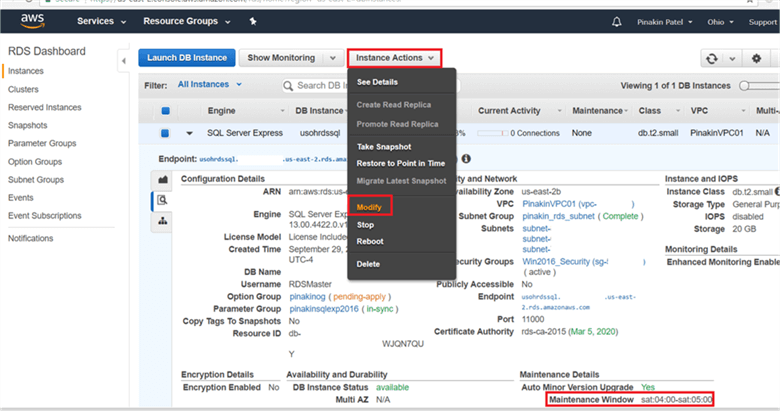Go to the AWS home logo
The width and height of the screenshot is (780, 411).
[33, 21]
